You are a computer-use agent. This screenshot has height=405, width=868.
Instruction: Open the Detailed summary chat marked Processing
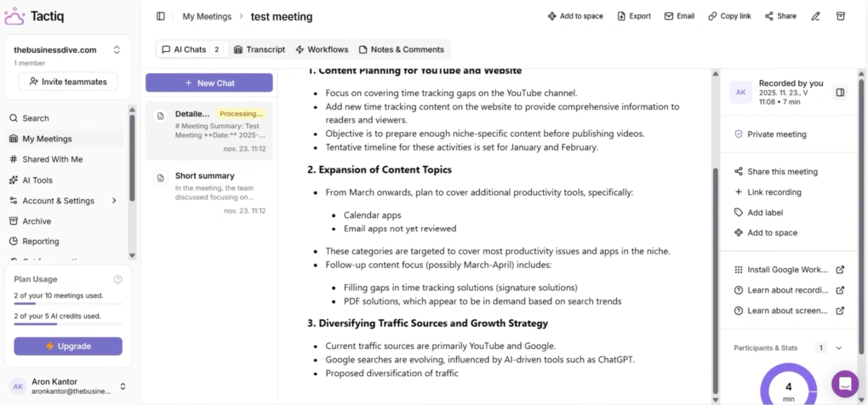pyautogui.click(x=209, y=130)
